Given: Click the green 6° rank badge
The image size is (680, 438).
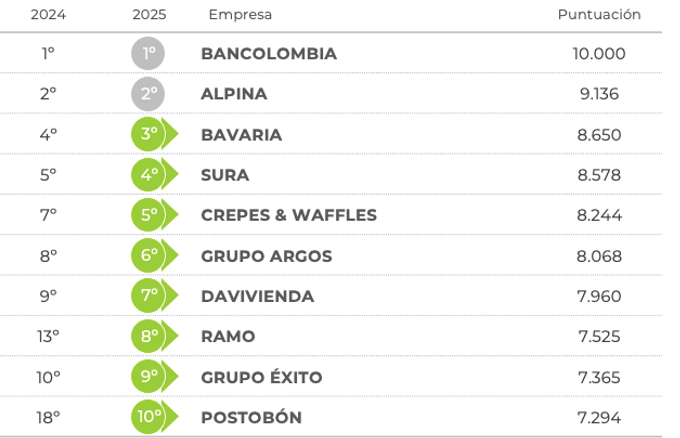Looking at the screenshot, I should (150, 256).
